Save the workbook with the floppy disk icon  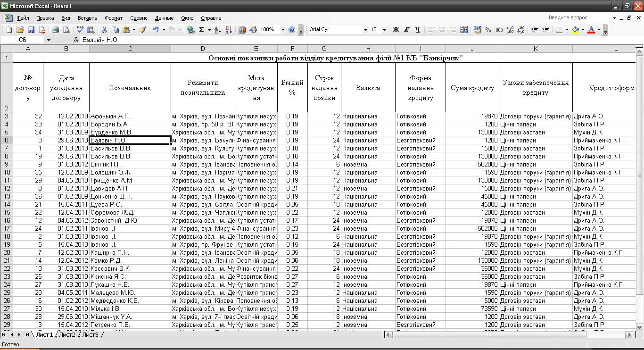(31, 30)
